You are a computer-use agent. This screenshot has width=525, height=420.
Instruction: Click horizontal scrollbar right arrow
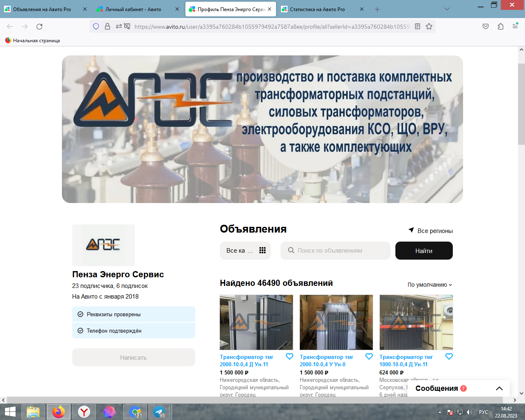514,400
